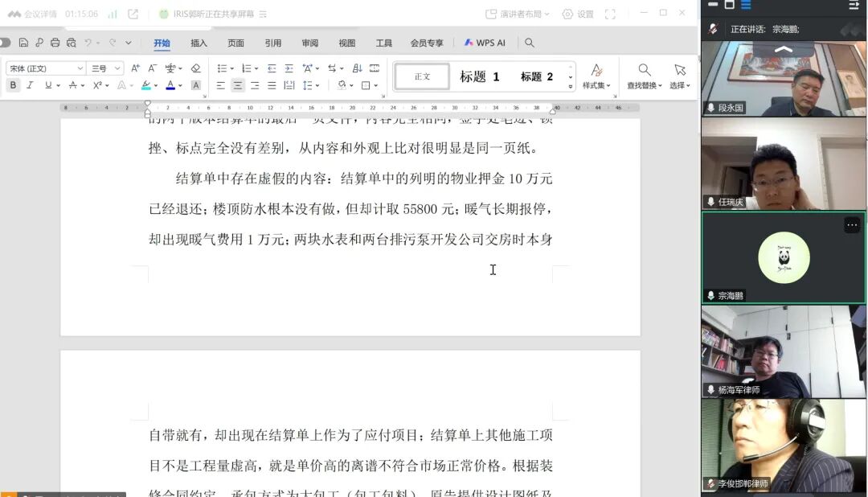Click the network signal bars icon
Viewport: 868px width, 497px height.
pos(113,14)
